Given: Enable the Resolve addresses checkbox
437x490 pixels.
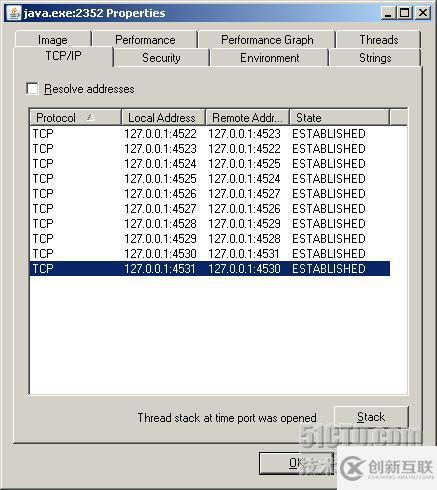Looking at the screenshot, I should tap(32, 89).
